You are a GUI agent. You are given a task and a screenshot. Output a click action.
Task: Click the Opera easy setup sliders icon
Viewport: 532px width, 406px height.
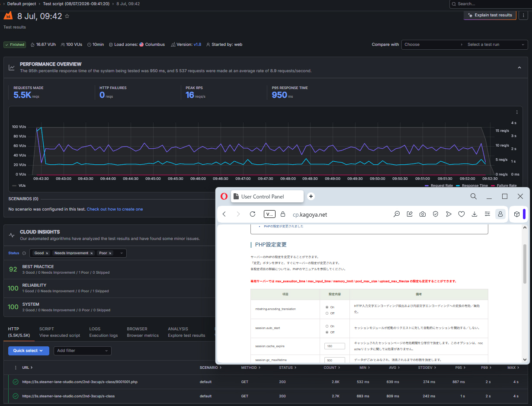pyautogui.click(x=487, y=214)
